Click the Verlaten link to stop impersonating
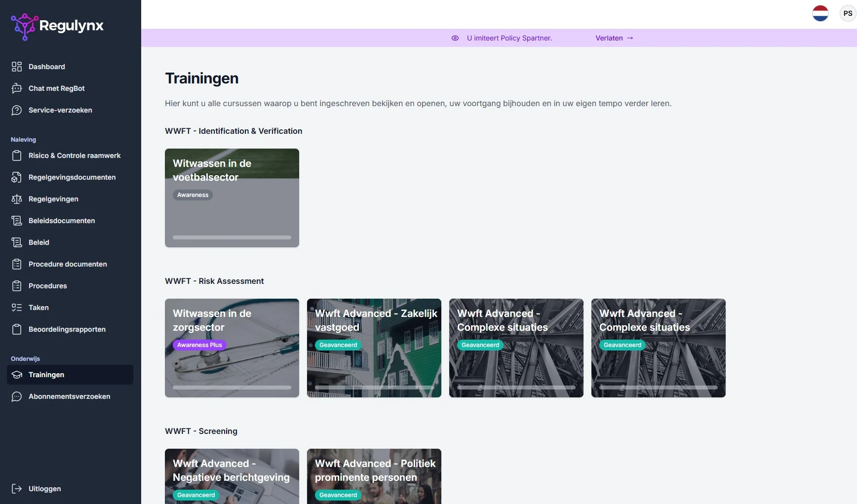 (614, 38)
